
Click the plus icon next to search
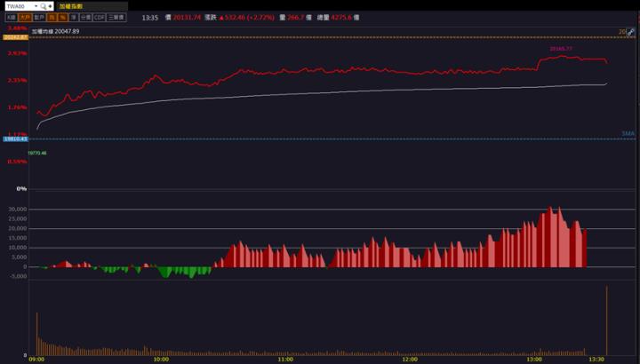click(50, 5)
